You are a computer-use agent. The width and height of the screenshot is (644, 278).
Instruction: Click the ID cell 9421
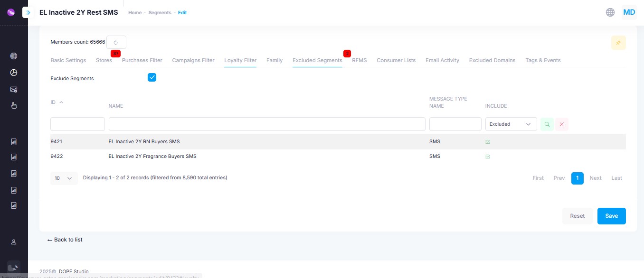click(x=56, y=142)
